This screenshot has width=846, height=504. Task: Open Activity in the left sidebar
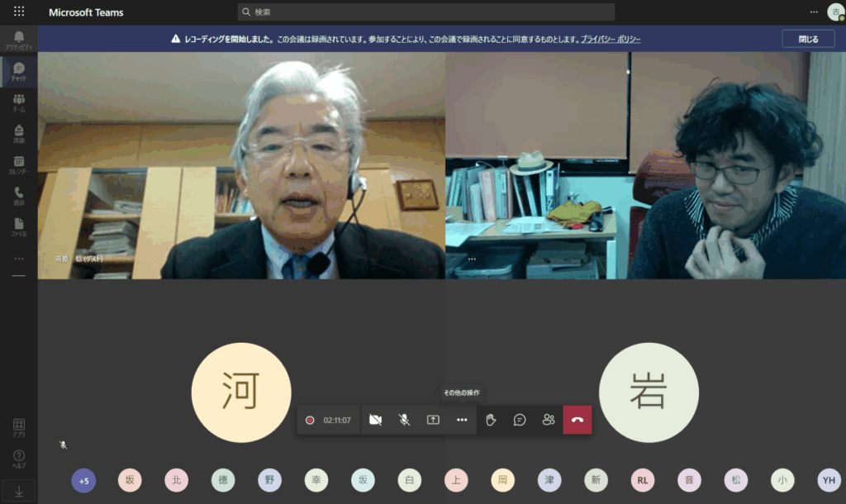pos(18,40)
